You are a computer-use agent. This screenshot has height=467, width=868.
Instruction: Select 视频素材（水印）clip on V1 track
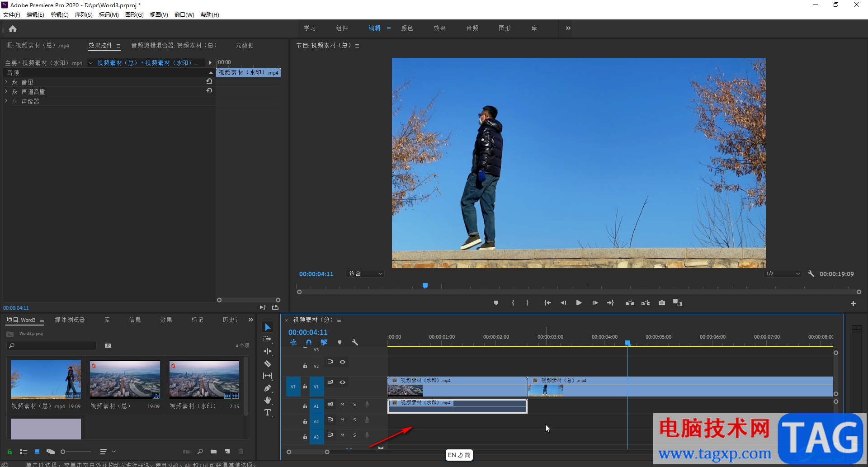(457, 387)
